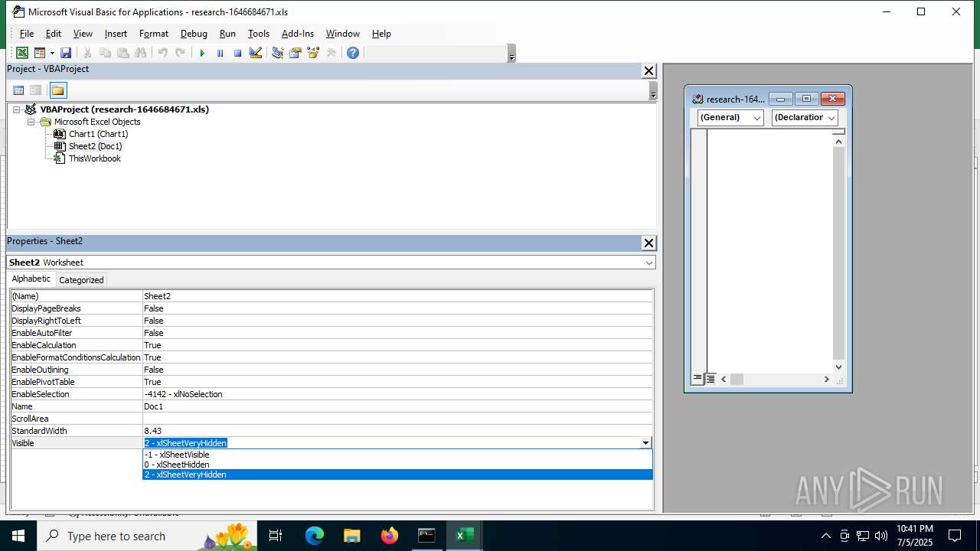Choose 2 - xlSheetVeryHidden in list
The image size is (980, 551).
click(397, 474)
